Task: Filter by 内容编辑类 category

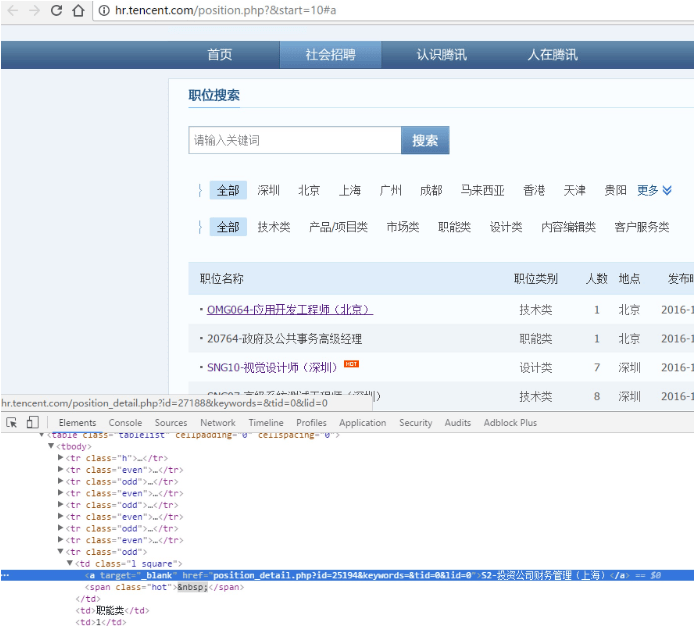Action: [569, 227]
